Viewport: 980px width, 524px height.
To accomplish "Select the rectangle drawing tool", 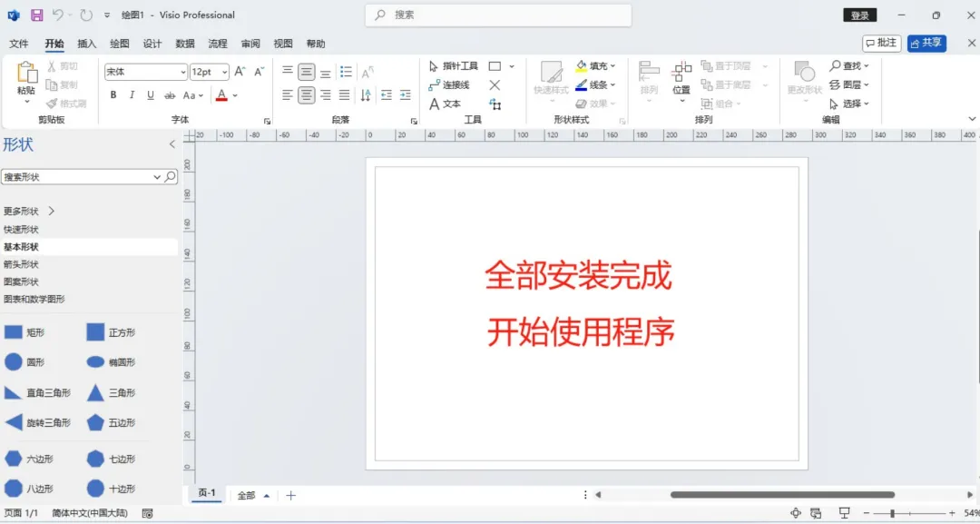I will [x=495, y=66].
